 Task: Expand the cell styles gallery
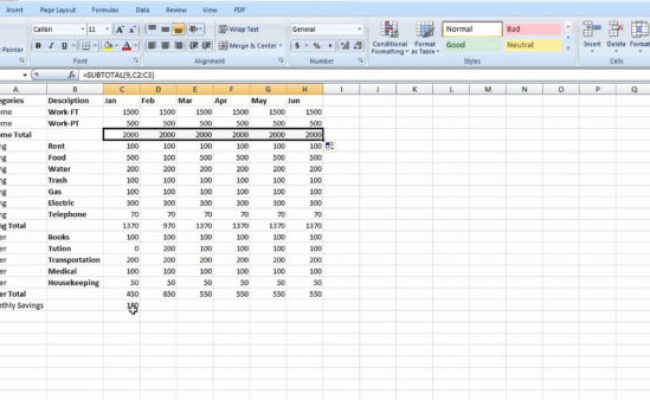point(568,48)
